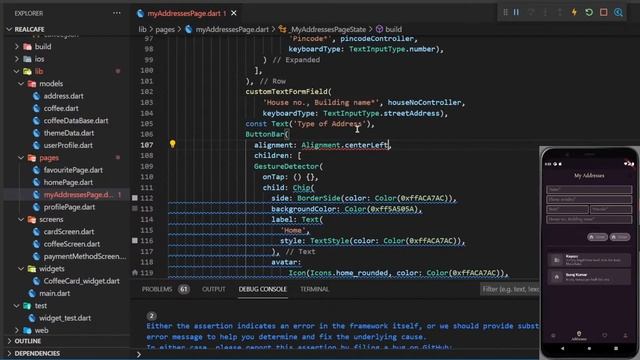The image size is (640, 360).
Task: Switch to the OUTPUT tab
Action: point(213,289)
